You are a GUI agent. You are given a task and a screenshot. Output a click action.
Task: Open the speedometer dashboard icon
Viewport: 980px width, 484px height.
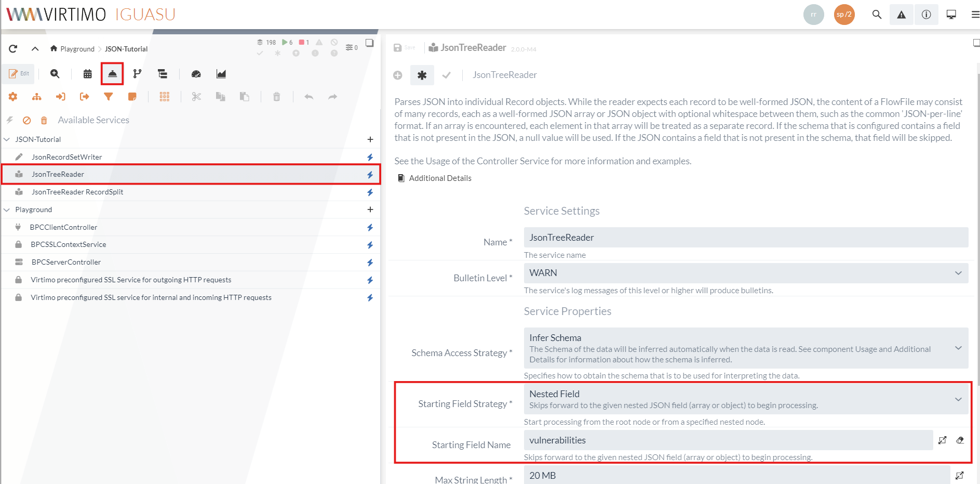196,74
